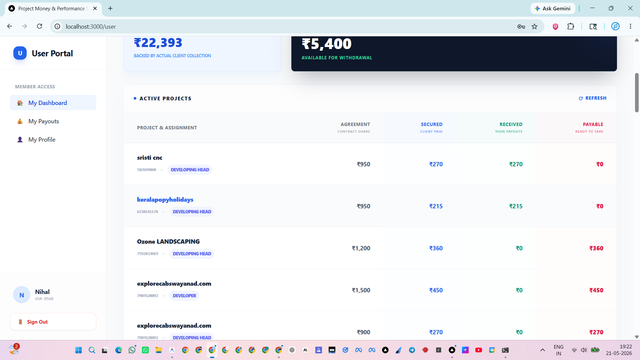
Task: Open a new browser tab
Action: coord(110,8)
